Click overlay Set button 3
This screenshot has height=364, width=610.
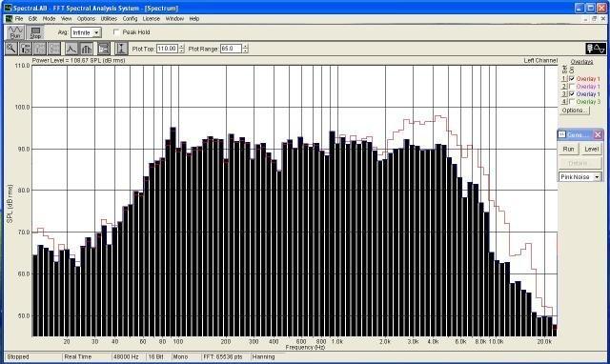[x=564, y=94]
